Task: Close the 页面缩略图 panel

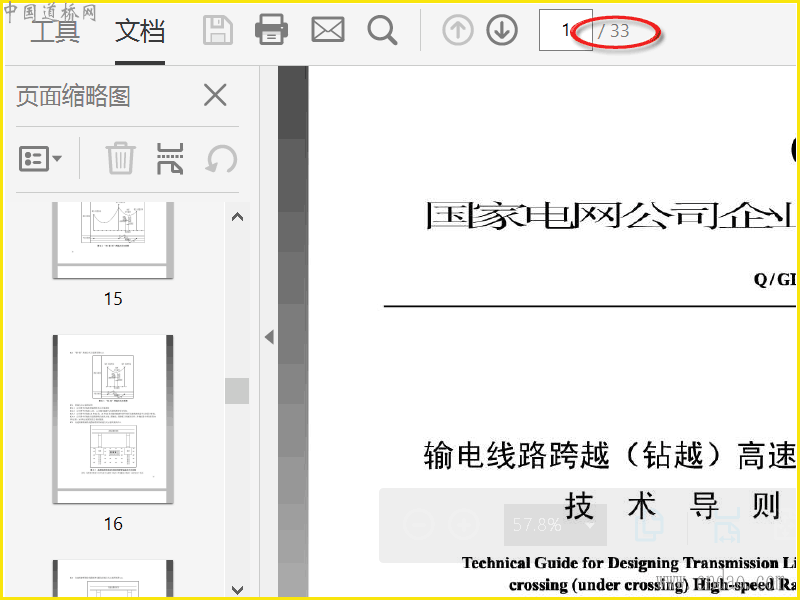Action: 215,95
